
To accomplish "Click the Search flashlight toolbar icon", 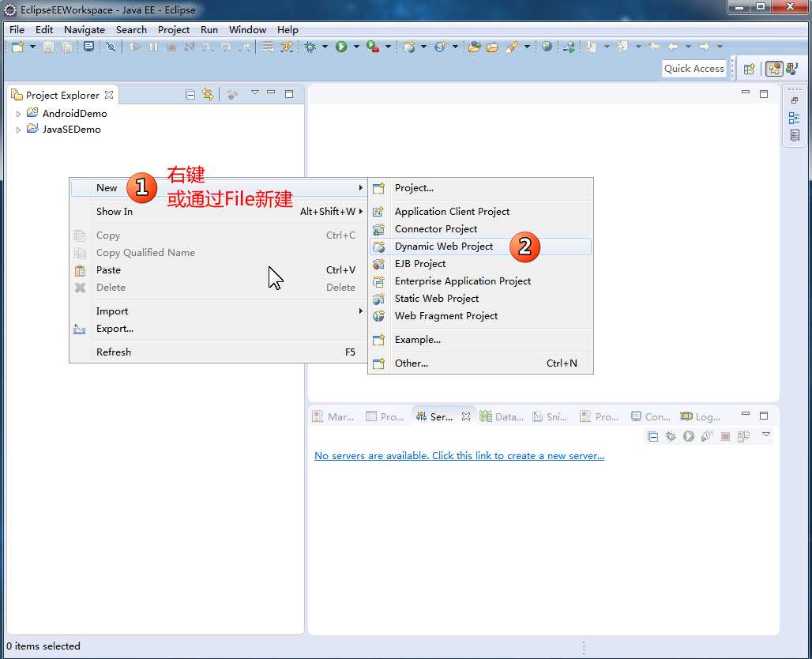I will coord(512,47).
